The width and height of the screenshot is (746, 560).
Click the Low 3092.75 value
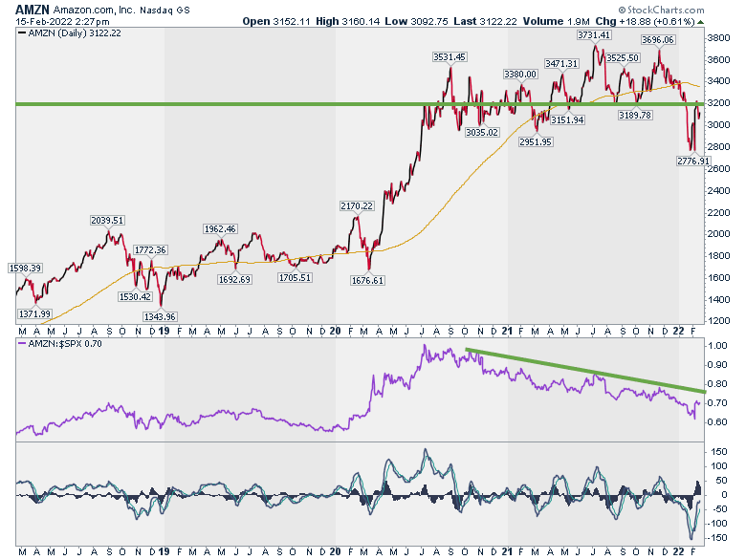(x=416, y=21)
